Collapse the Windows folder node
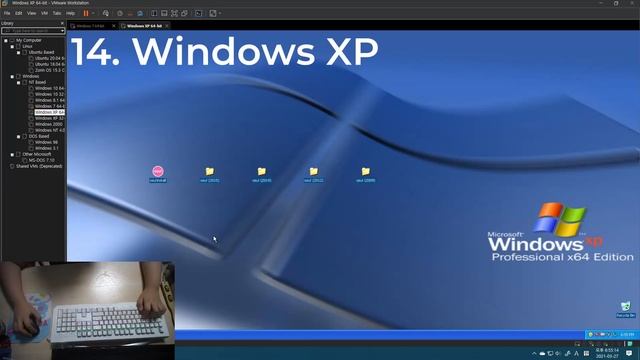The width and height of the screenshot is (640, 360). click(x=12, y=76)
